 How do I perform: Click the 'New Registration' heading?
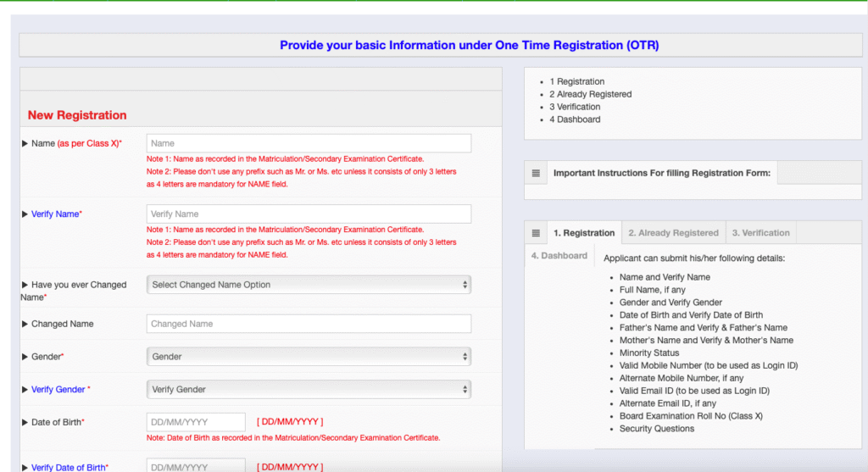77,115
